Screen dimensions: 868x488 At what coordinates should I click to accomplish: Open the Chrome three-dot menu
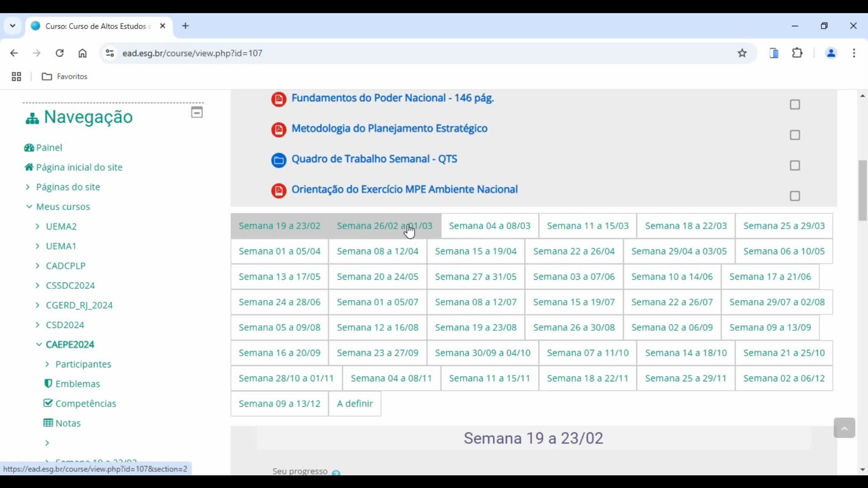[x=854, y=53]
